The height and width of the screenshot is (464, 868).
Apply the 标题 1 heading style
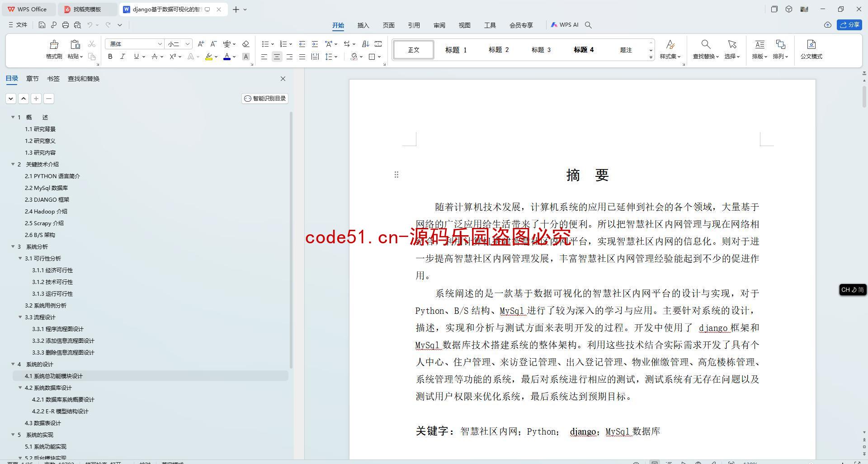(x=456, y=50)
